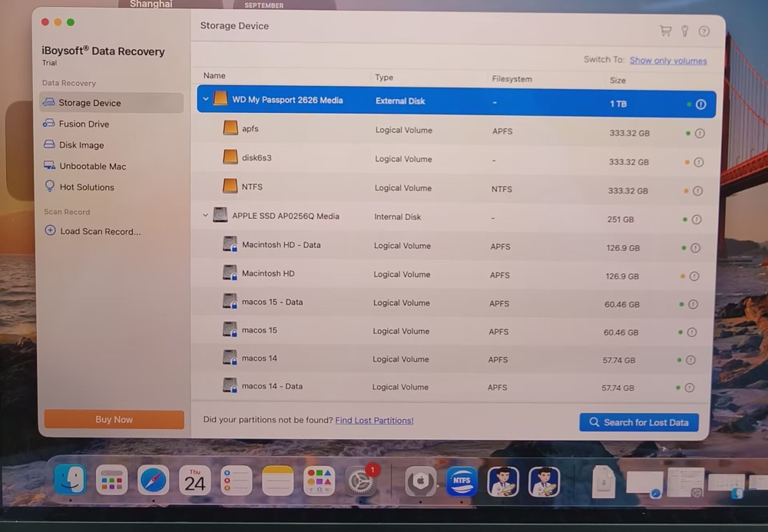Sort by the Size column header
Image resolution: width=768 pixels, height=532 pixels.
[x=617, y=81]
